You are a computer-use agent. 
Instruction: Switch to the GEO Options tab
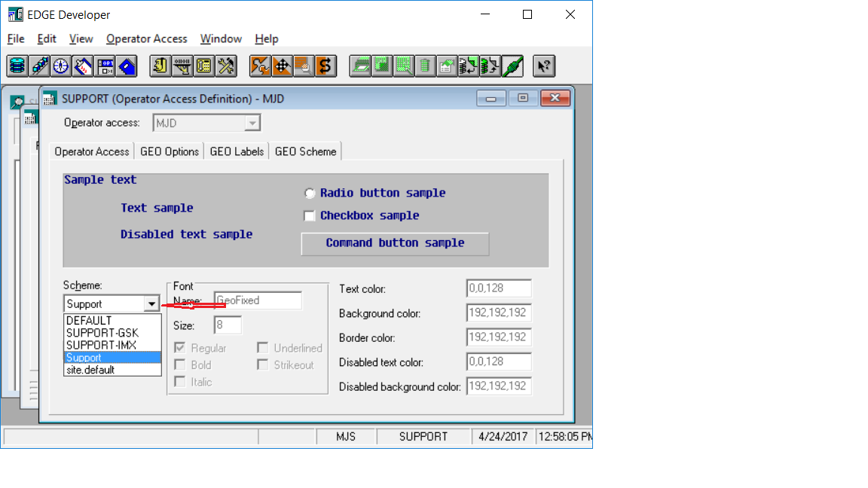click(x=170, y=151)
